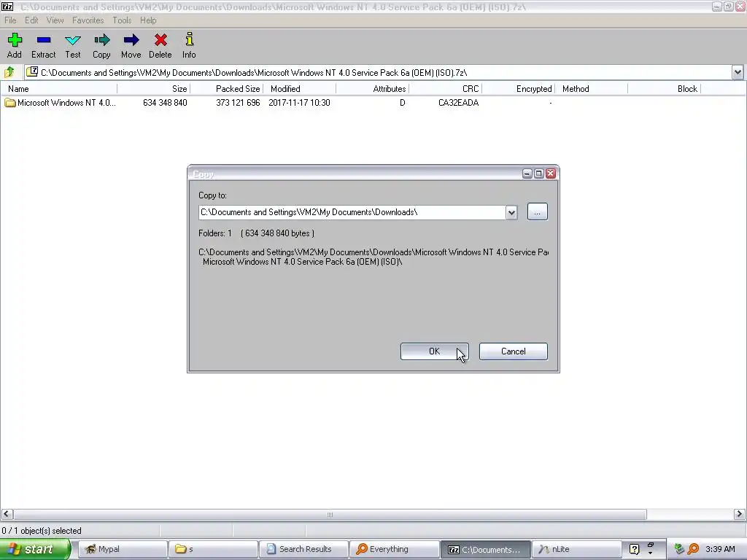Maximize the Copy dialog
This screenshot has width=747, height=560.
click(x=539, y=174)
